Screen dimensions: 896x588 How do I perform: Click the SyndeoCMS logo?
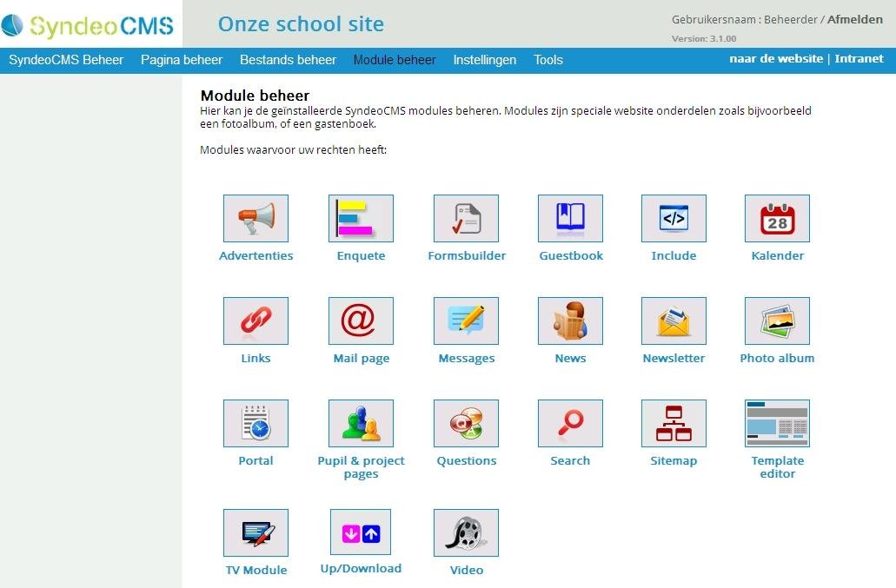pyautogui.click(x=88, y=26)
